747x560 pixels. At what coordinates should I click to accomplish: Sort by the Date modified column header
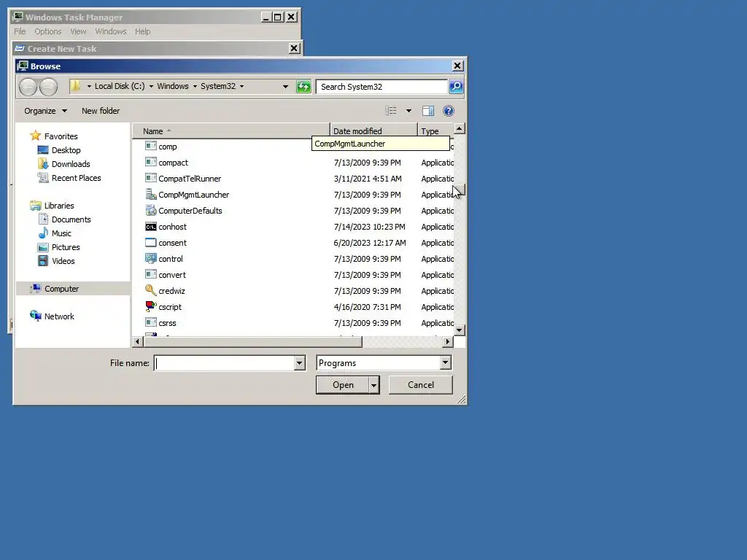pyautogui.click(x=373, y=131)
